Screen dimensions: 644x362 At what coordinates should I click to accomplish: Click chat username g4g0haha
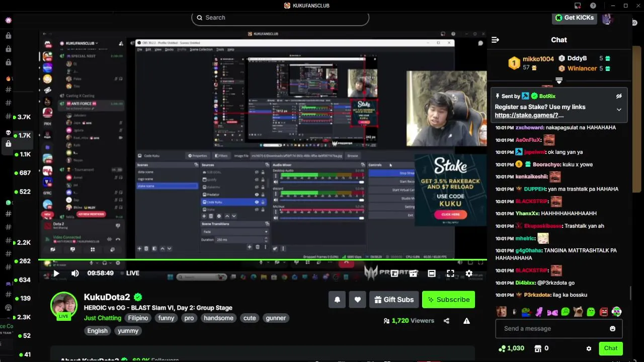[529, 250]
